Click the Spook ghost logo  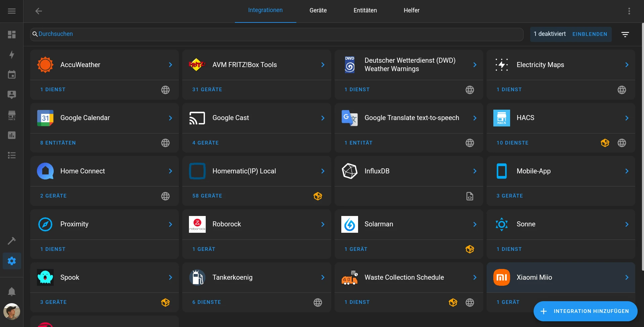pos(45,277)
